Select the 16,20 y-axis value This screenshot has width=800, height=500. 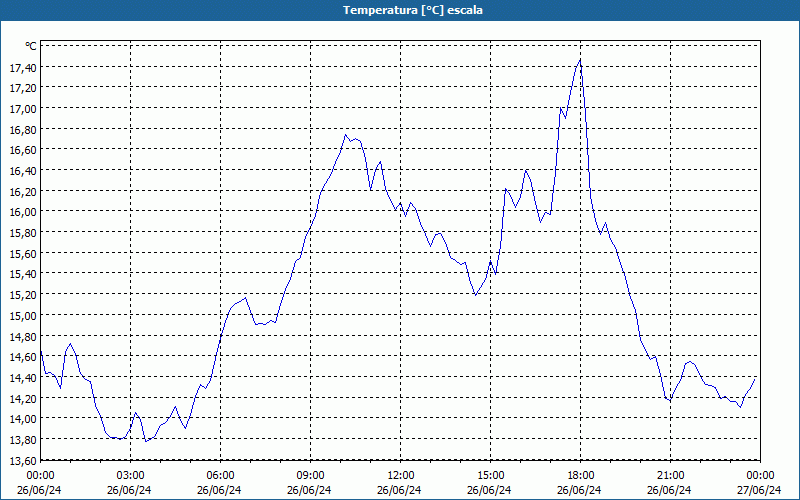click(23, 191)
